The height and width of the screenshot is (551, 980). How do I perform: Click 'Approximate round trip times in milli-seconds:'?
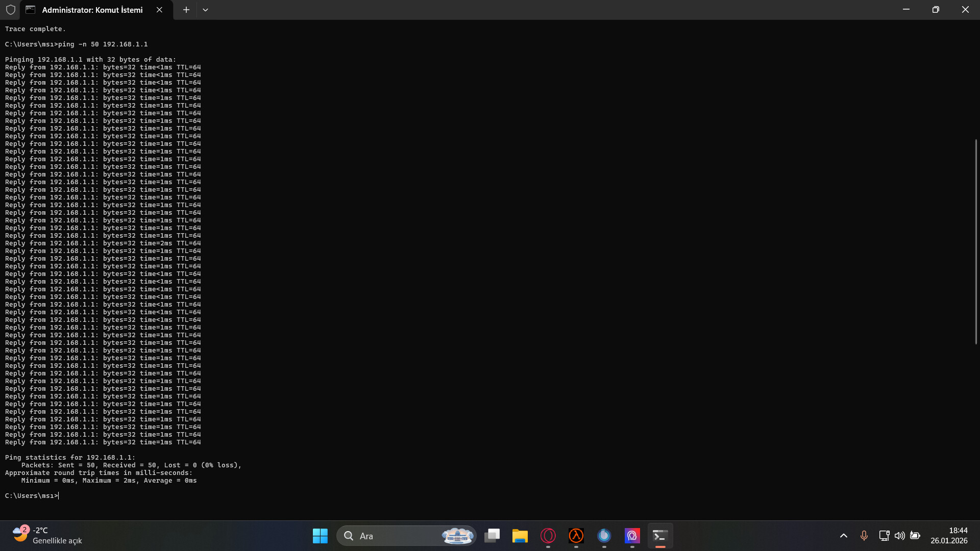(x=99, y=473)
